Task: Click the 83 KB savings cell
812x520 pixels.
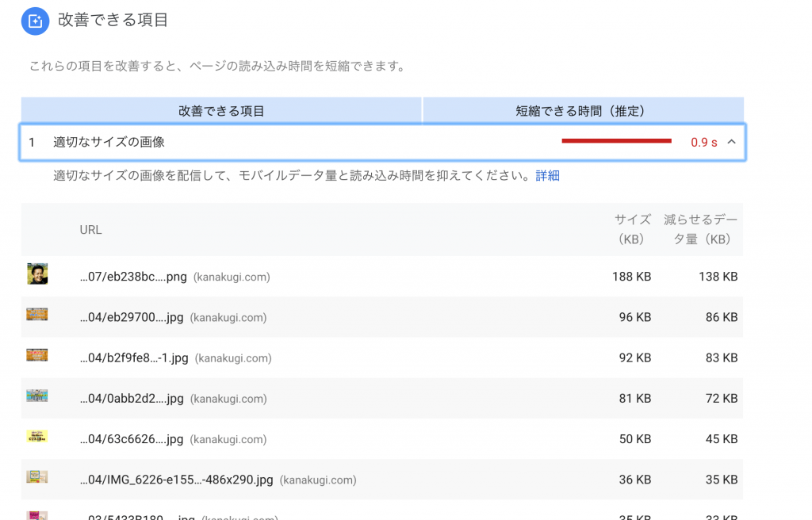Action: pyautogui.click(x=722, y=357)
